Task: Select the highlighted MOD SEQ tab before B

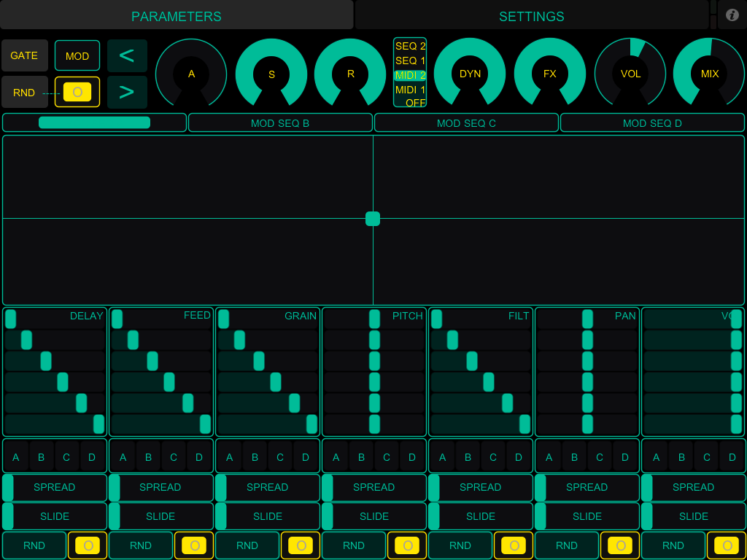Action: 94,122
